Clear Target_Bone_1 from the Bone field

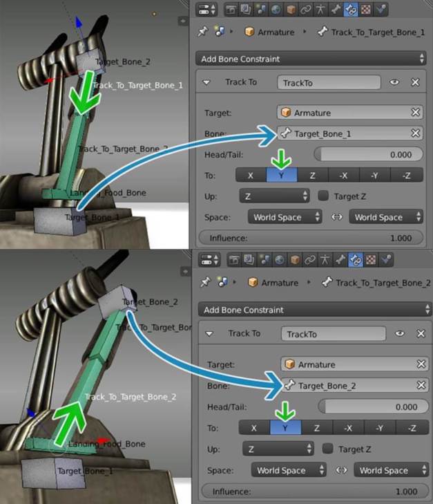coord(415,133)
